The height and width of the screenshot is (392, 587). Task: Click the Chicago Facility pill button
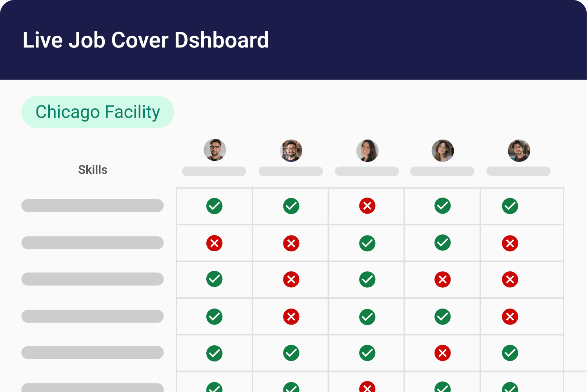point(98,112)
